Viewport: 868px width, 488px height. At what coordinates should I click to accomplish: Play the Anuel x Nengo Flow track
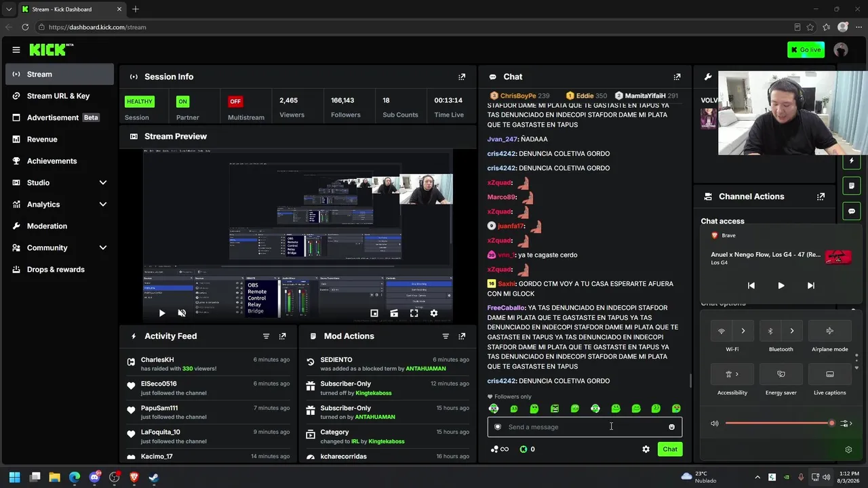(x=781, y=286)
